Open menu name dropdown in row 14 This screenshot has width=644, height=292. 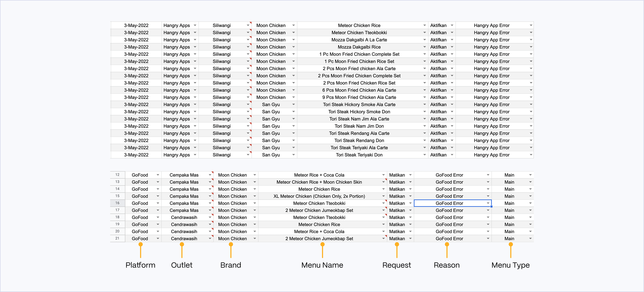pyautogui.click(x=383, y=189)
